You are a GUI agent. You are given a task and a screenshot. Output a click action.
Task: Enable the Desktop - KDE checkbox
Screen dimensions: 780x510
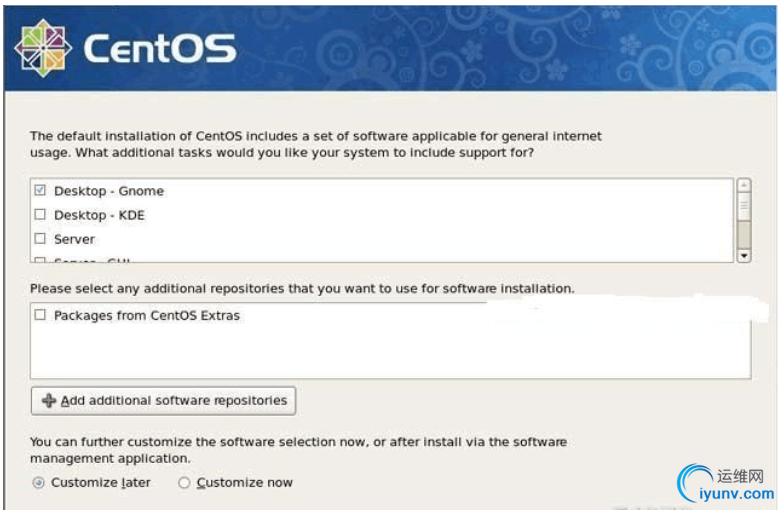click(x=40, y=214)
